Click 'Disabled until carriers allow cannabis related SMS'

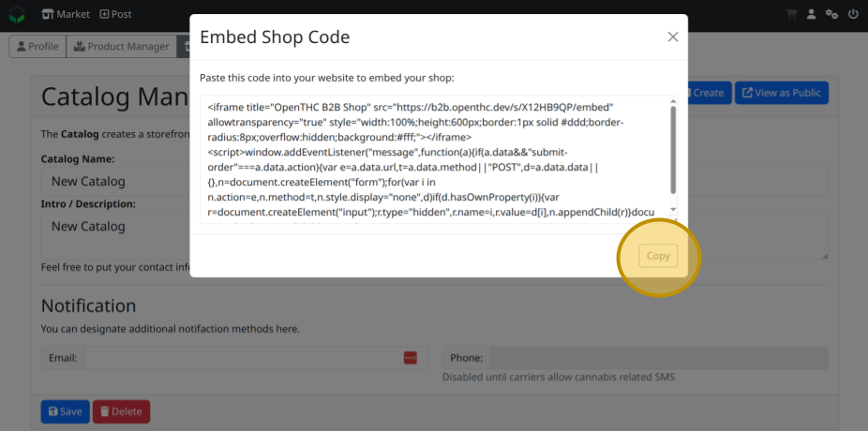click(559, 378)
